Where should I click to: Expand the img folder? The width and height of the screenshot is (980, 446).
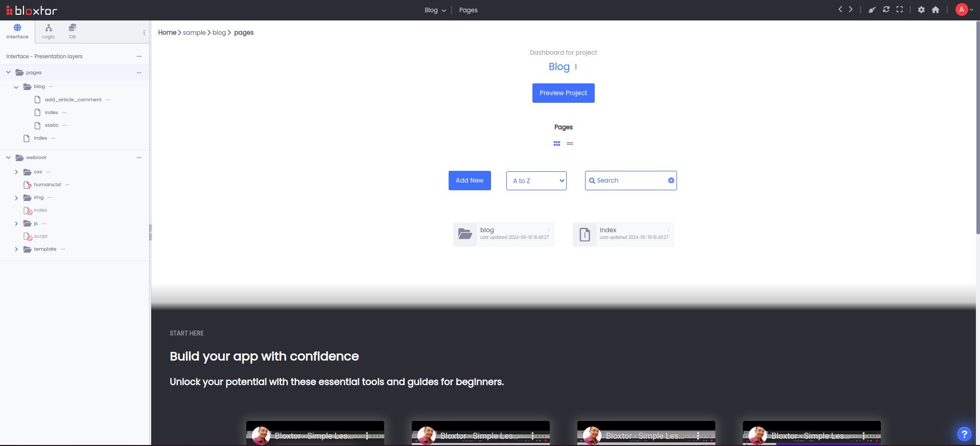(x=16, y=198)
